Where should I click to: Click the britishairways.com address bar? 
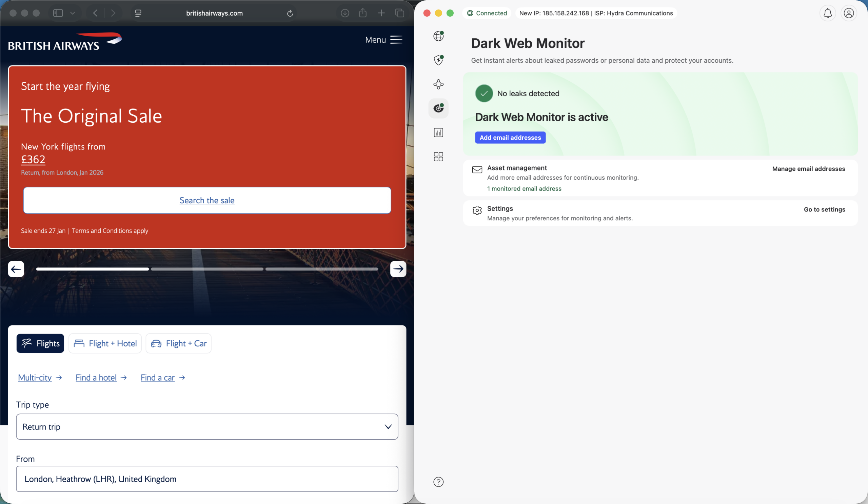click(x=214, y=13)
